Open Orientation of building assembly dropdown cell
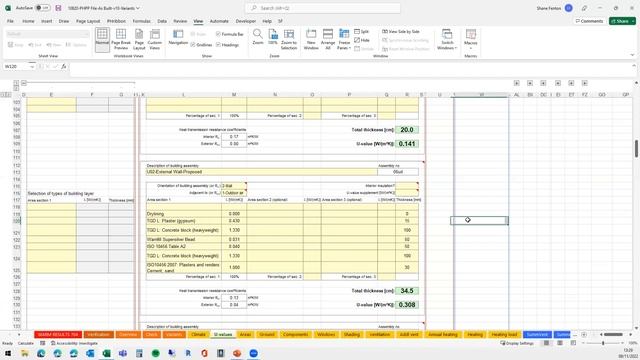 point(234,186)
